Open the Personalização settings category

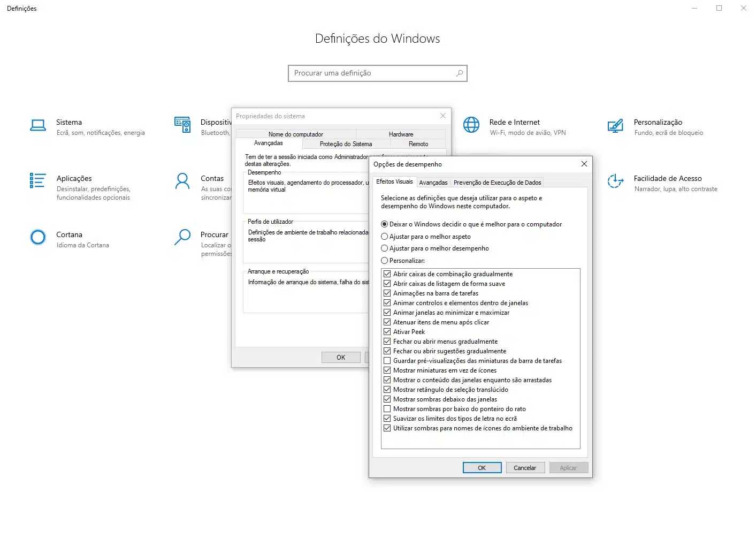click(x=655, y=127)
